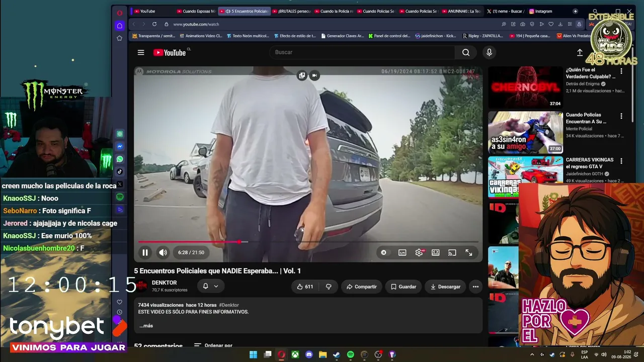Screen dimensions: 644x362
Task: Like the video with thumbs up
Action: (305, 287)
